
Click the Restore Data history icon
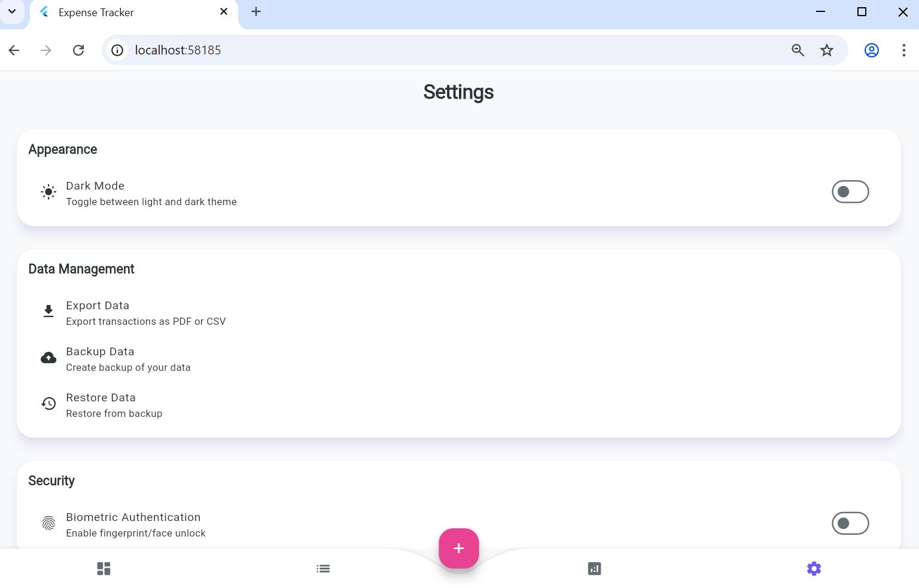(x=48, y=403)
